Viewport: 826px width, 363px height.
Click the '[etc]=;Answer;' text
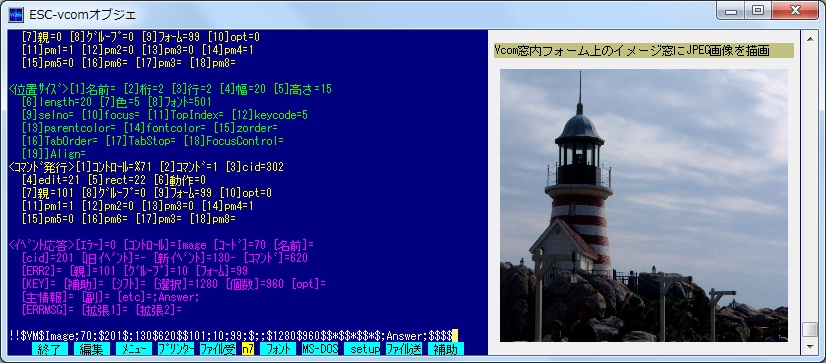(x=159, y=297)
